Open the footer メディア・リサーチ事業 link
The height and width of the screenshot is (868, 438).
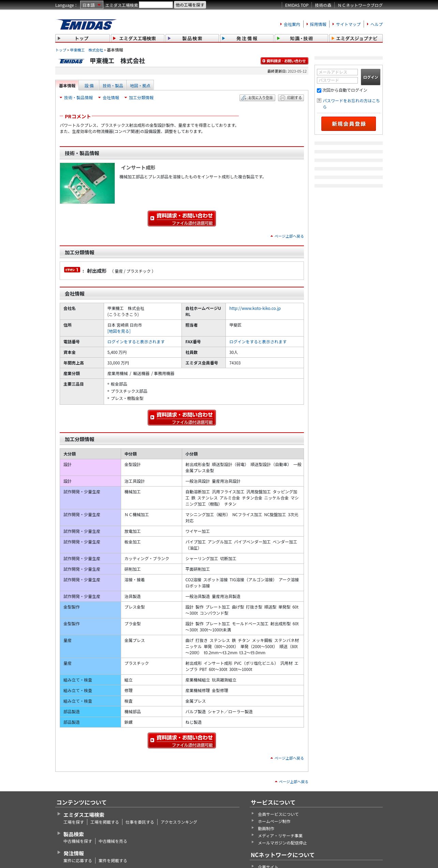(280, 836)
